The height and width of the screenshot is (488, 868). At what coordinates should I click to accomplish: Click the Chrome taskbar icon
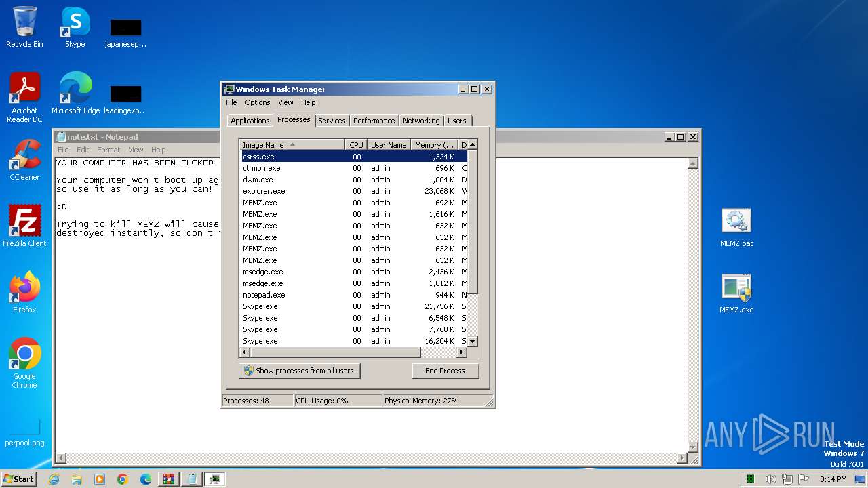click(x=123, y=479)
